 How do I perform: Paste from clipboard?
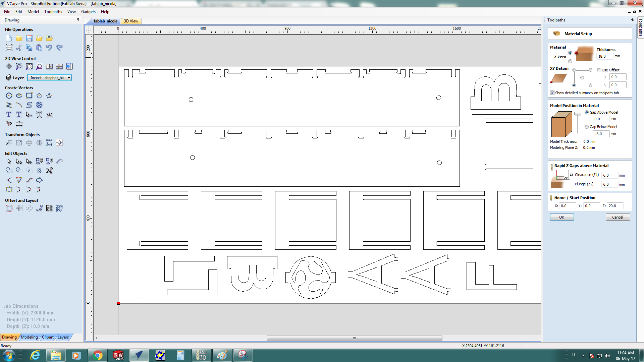click(39, 48)
